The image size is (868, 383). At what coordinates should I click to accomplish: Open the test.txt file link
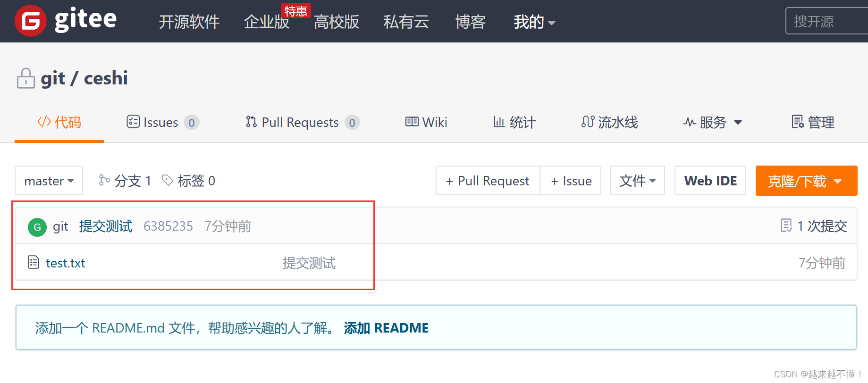click(66, 263)
